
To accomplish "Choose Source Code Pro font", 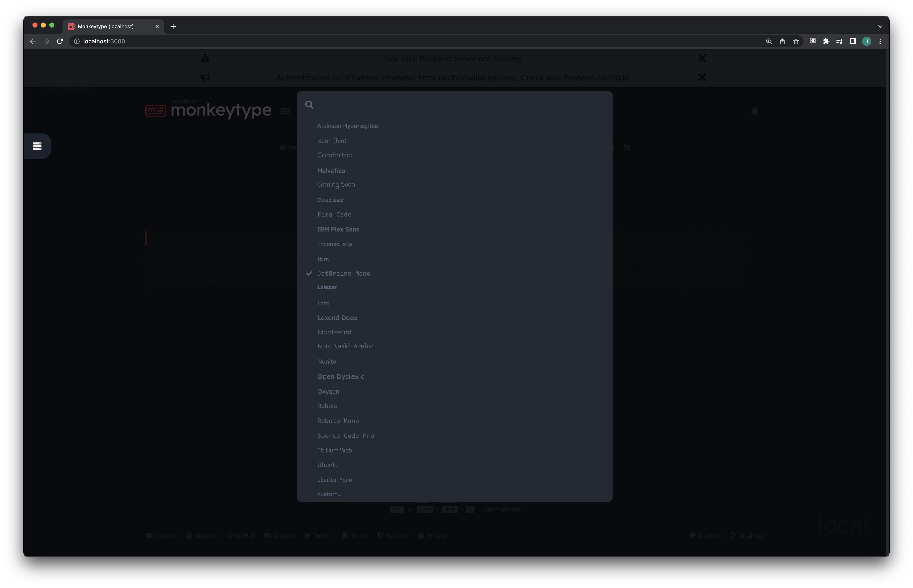I will (x=454, y=436).
